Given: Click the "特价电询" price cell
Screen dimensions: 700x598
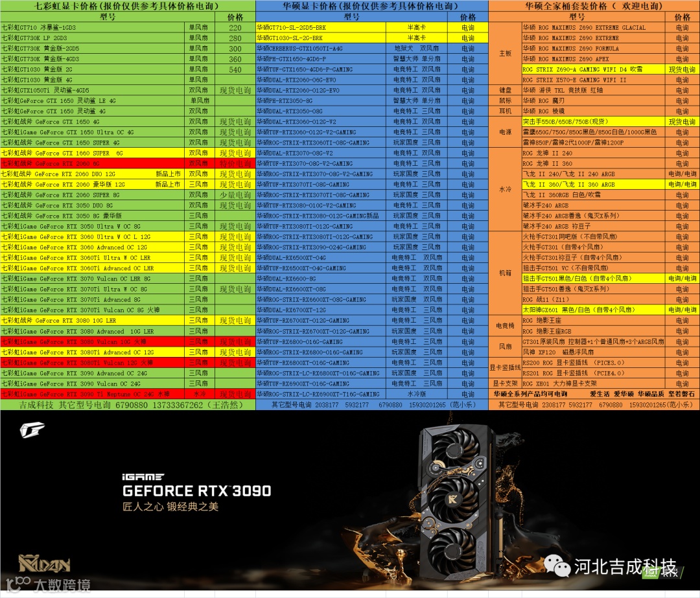Looking at the screenshot, I should pyautogui.click(x=235, y=163).
